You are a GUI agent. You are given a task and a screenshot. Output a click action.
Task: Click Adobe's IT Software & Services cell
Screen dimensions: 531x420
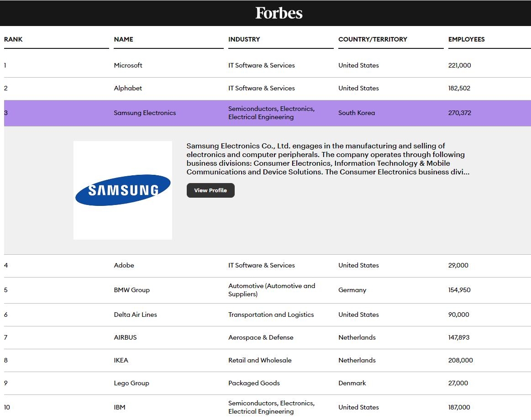tap(262, 265)
